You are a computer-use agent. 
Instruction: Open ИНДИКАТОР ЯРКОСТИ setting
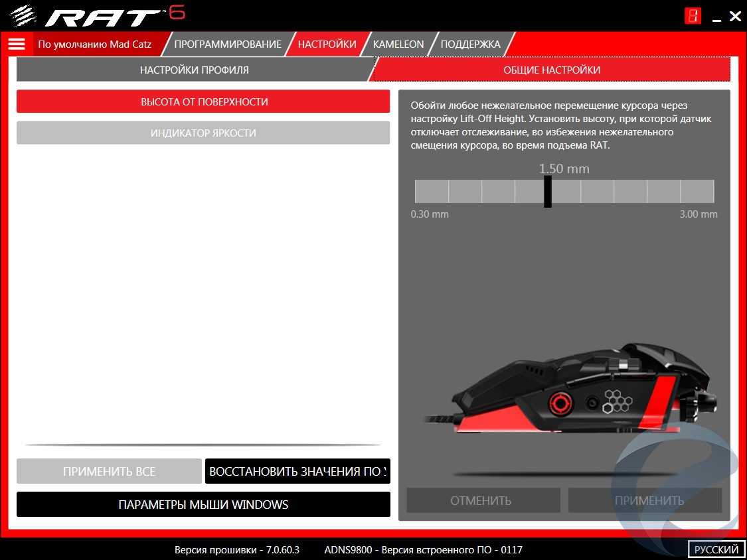click(x=203, y=133)
